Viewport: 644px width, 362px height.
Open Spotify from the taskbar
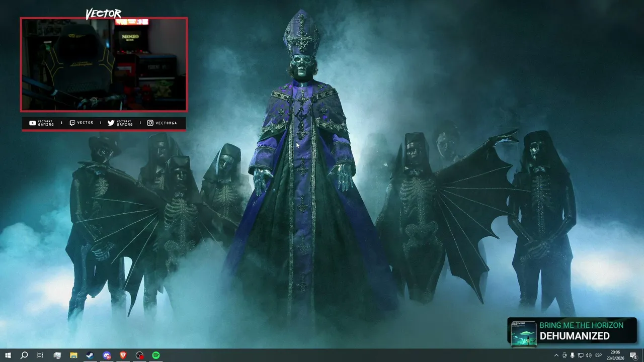coord(156,355)
